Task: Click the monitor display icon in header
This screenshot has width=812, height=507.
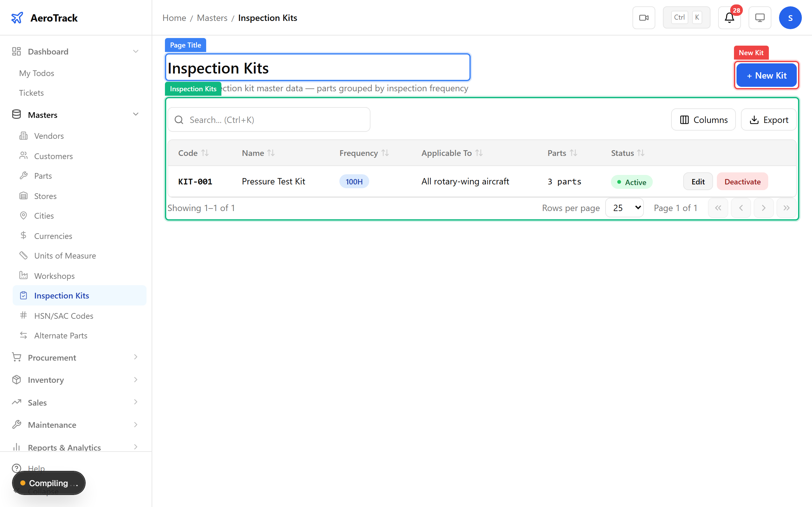Action: pyautogui.click(x=760, y=18)
